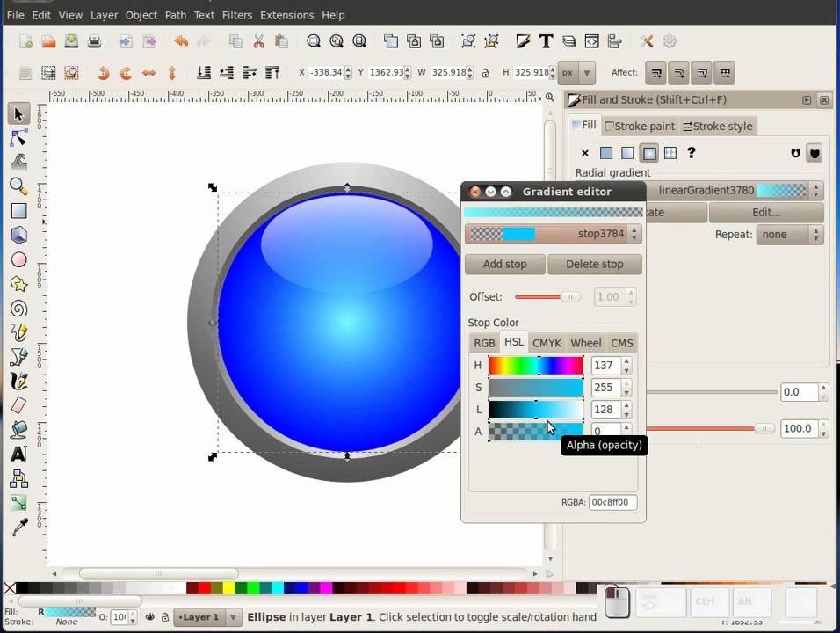
Task: Select the Spiral tool
Action: pos(18,309)
